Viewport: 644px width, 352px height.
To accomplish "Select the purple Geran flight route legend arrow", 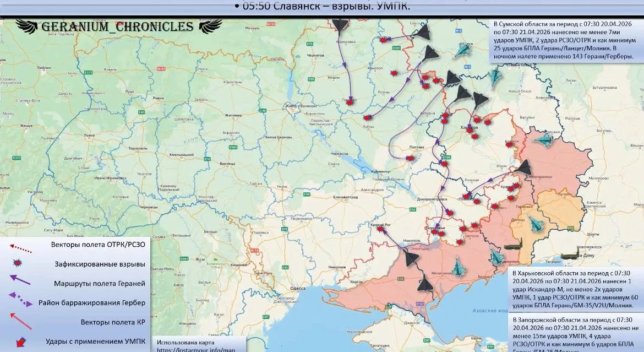I will pos(20,283).
